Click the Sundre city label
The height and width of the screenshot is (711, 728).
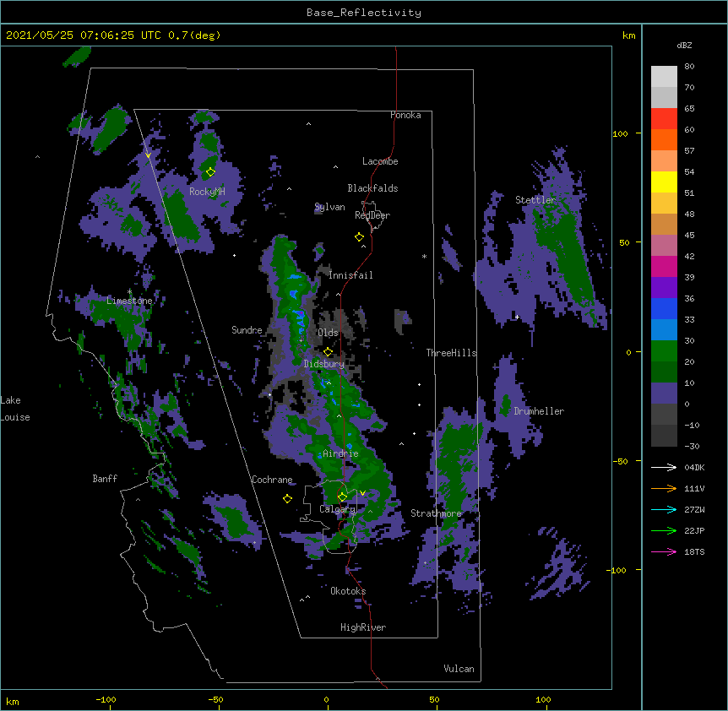247,330
